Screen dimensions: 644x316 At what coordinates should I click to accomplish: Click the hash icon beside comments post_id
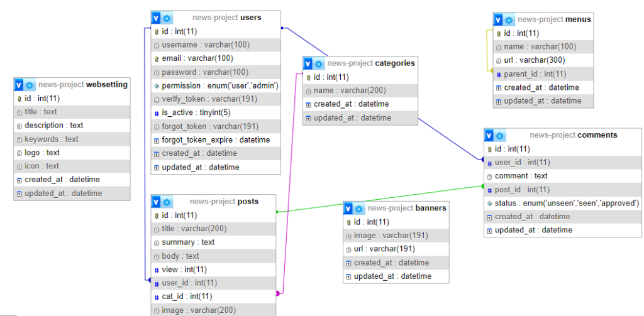point(489,190)
